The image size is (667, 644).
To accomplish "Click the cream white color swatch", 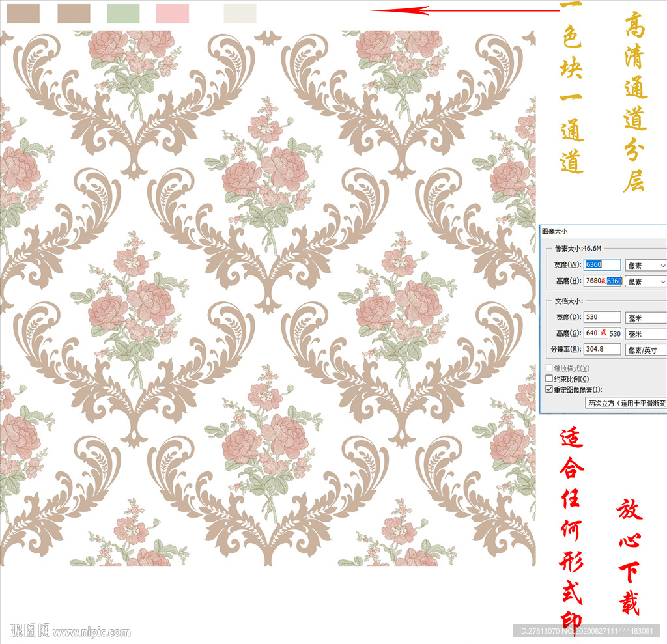I will pos(240,14).
